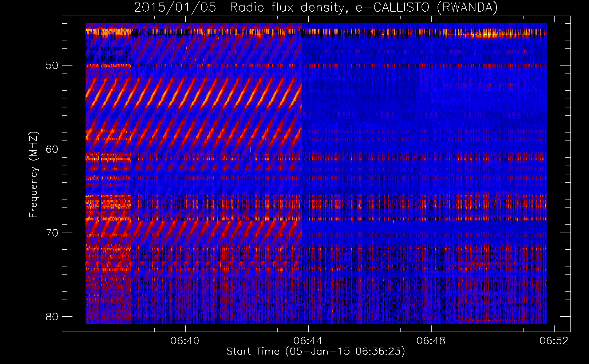Click the '06:52' time tick label
Screen dimensions: 589x364
(x=554, y=341)
